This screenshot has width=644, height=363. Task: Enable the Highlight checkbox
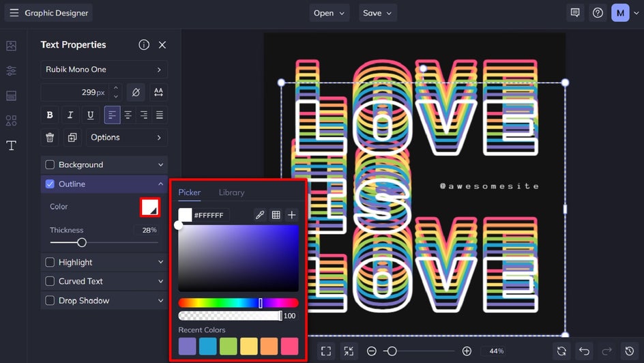(x=50, y=263)
